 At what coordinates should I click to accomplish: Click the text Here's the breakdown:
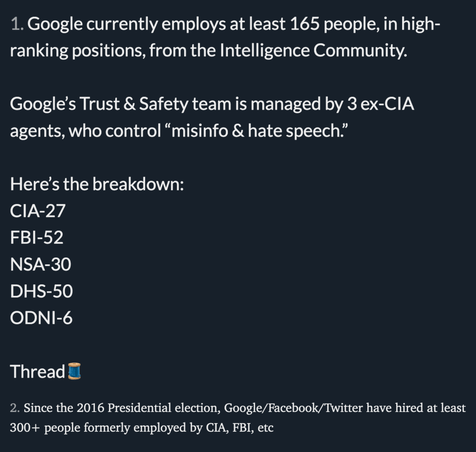point(97,184)
